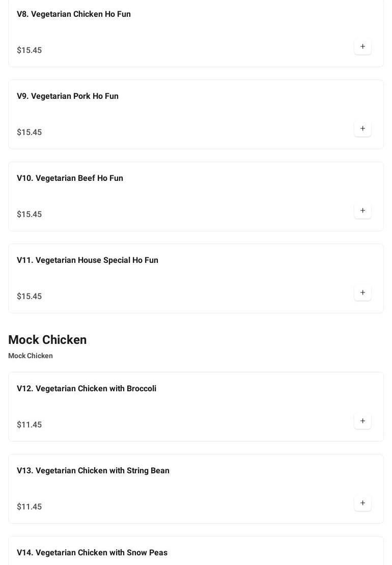Add V12 Vegetarian Chicken with Broccoli
The width and height of the screenshot is (392, 565).
[x=362, y=421]
